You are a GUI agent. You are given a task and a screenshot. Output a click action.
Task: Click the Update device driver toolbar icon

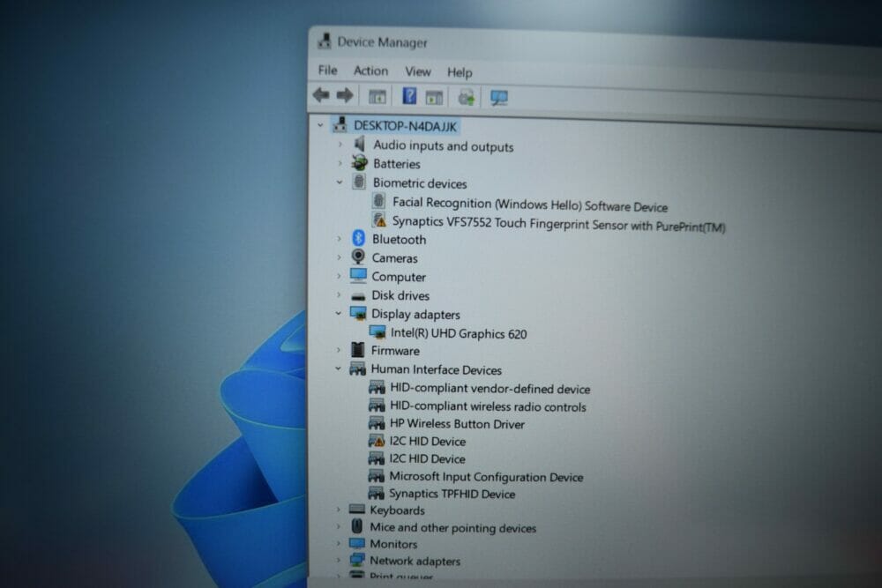(x=467, y=97)
